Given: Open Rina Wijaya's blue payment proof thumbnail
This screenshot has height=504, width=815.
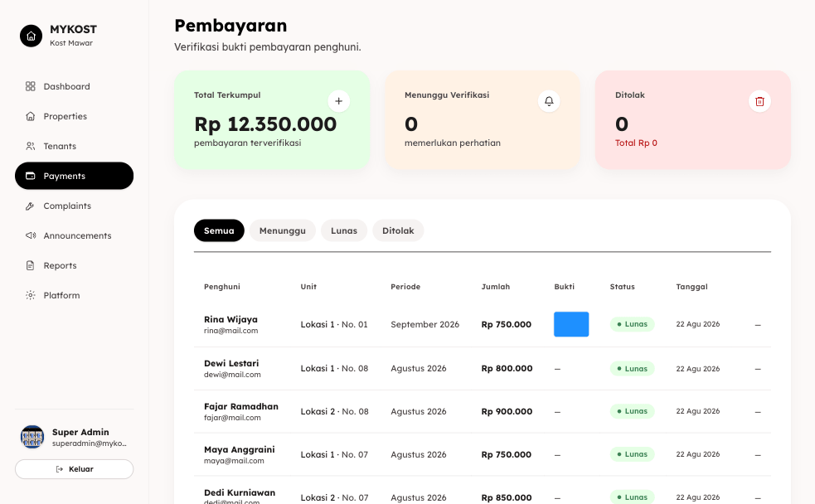Looking at the screenshot, I should (x=571, y=324).
